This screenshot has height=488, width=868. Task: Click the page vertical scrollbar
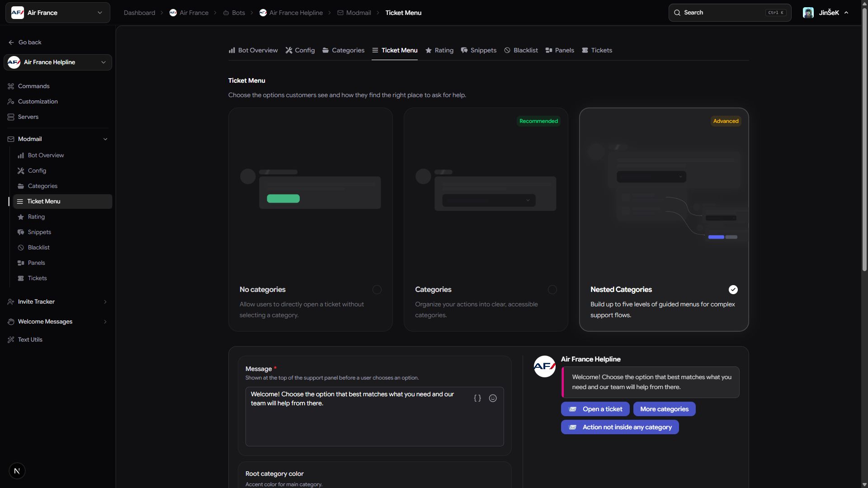(864, 140)
